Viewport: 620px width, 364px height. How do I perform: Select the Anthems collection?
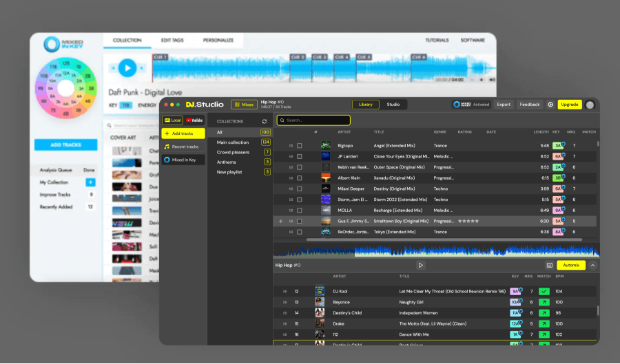click(240, 162)
